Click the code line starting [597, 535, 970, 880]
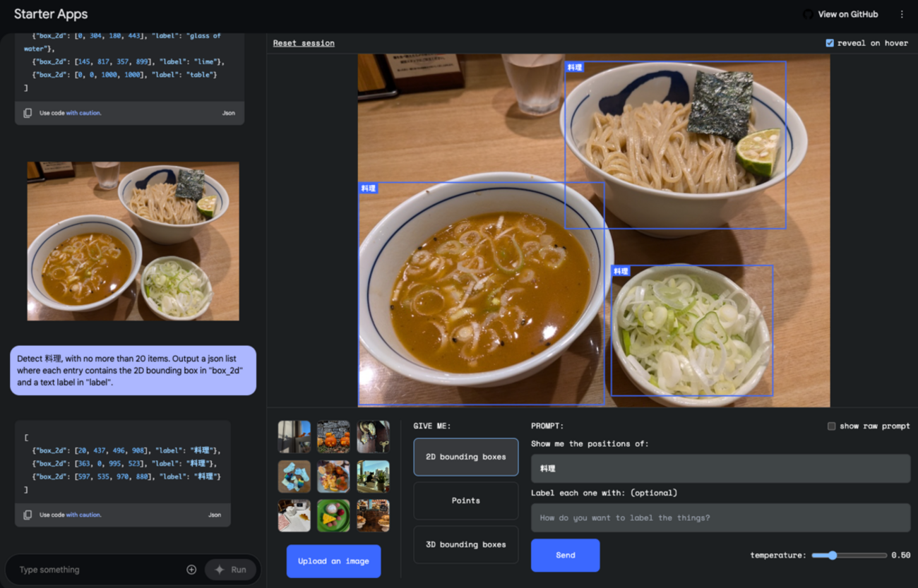 (x=126, y=476)
